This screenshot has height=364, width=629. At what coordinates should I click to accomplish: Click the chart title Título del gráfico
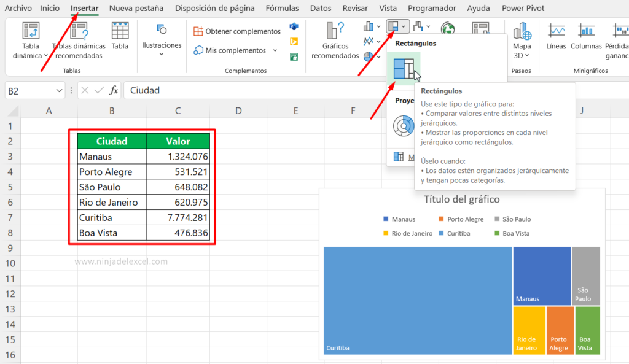point(463,199)
